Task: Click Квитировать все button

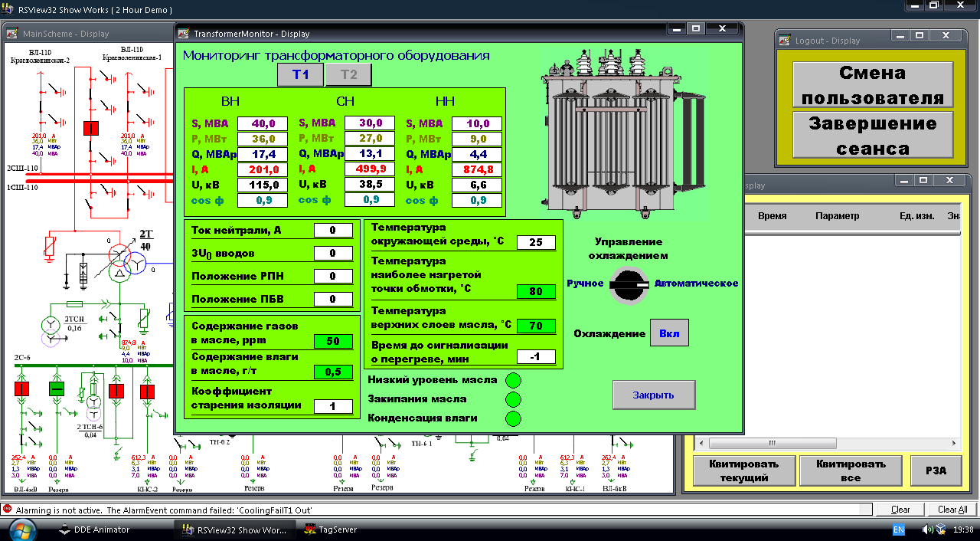Action: tap(850, 471)
